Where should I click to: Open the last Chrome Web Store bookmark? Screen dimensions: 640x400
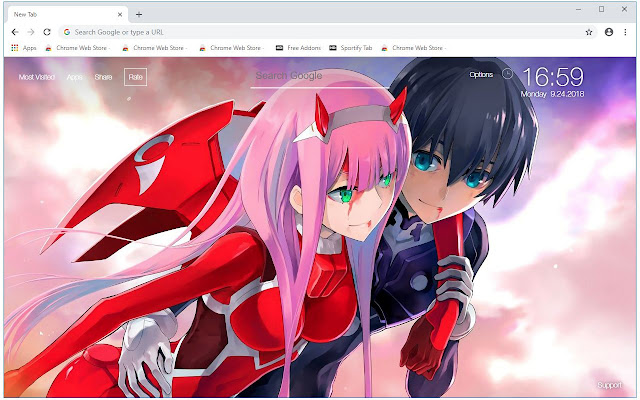[414, 48]
